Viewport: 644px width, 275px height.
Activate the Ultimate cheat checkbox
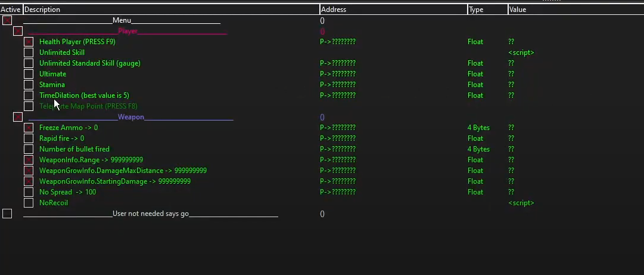click(x=29, y=74)
